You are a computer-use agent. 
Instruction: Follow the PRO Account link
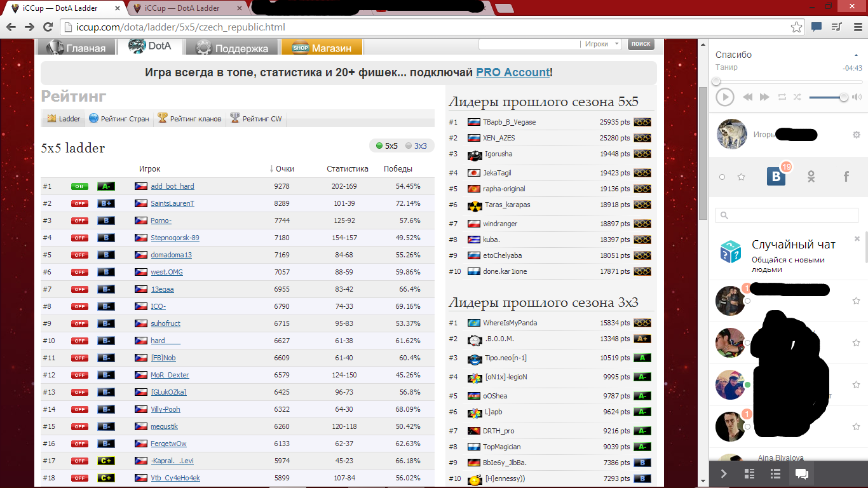point(513,72)
